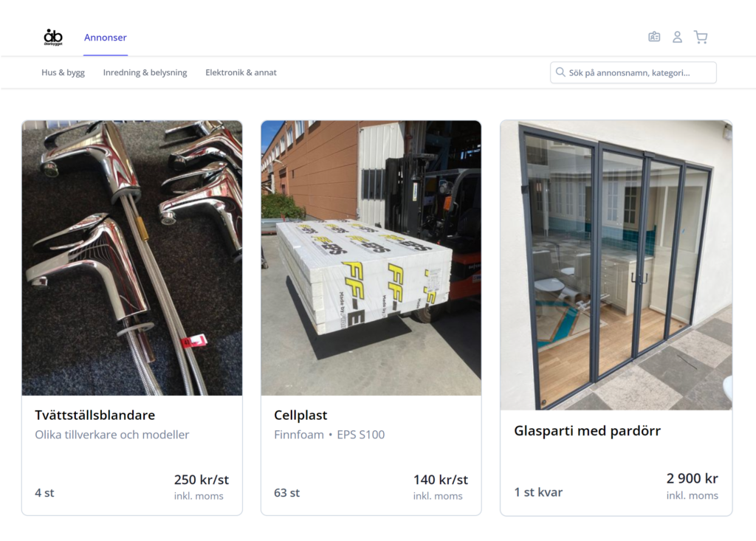Click the 140 kr/st price
Viewport: 756px width, 541px height.
coord(441,480)
